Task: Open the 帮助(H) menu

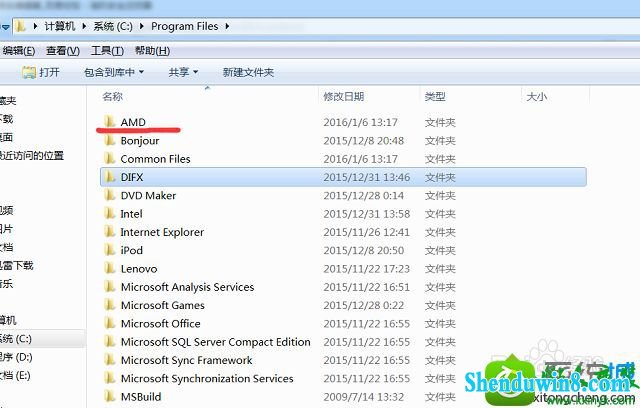Action: click(x=152, y=51)
